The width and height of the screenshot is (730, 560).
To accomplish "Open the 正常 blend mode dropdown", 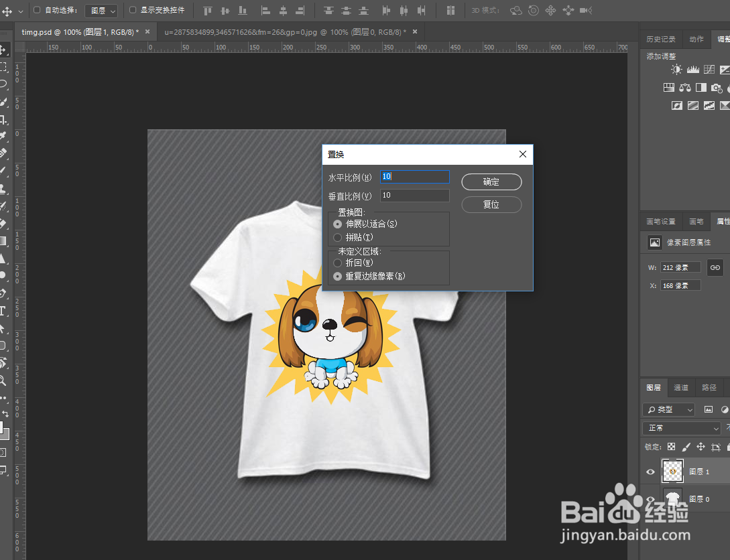I will click(682, 428).
